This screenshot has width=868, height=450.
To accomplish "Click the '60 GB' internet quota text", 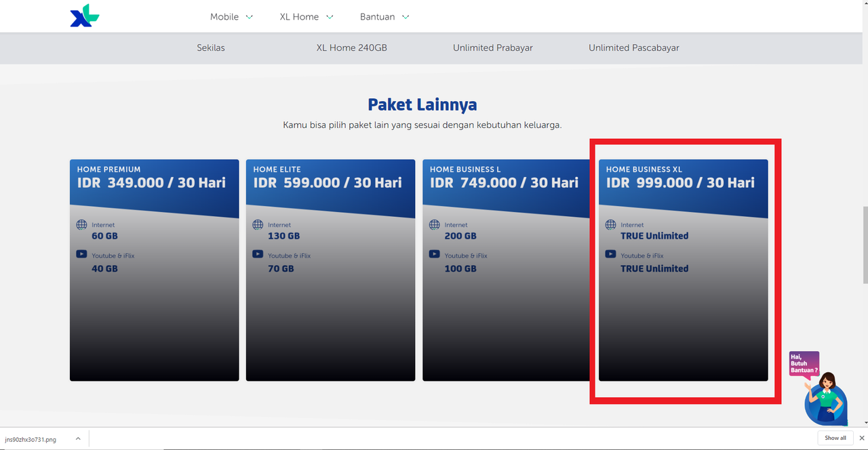I will pos(104,236).
